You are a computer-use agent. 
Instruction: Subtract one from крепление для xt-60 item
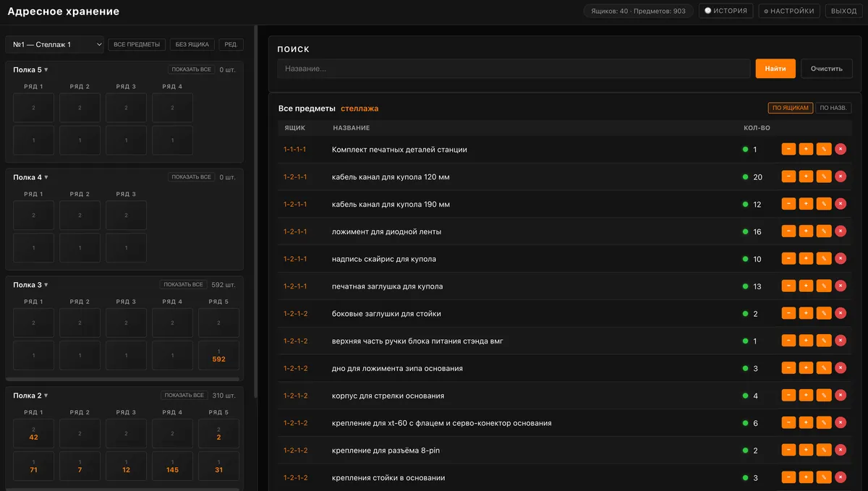[x=788, y=423]
